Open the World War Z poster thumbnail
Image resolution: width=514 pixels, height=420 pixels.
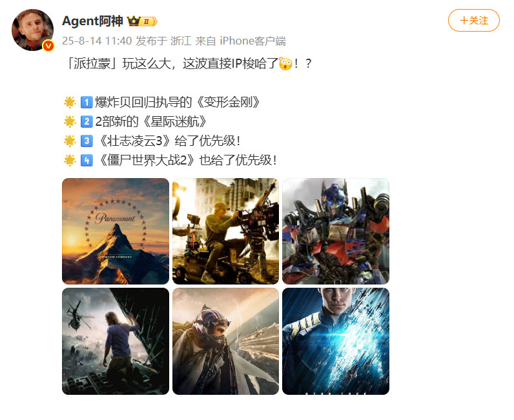tap(116, 341)
